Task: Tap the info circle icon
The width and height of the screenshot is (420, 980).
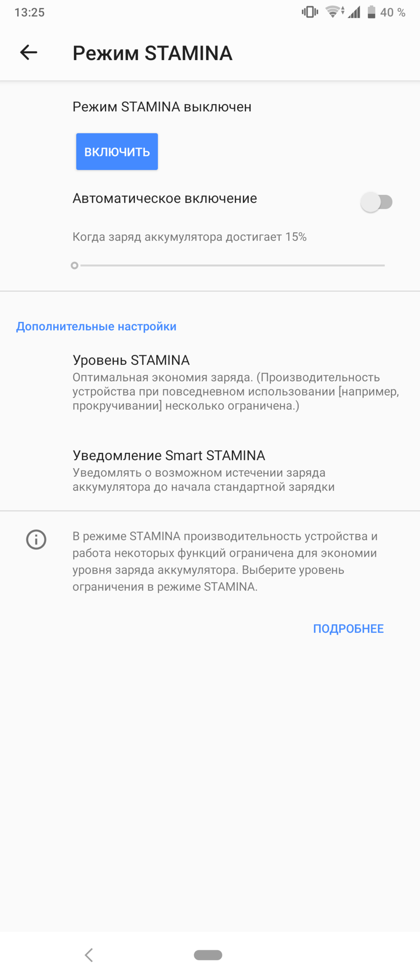Action: (36, 539)
